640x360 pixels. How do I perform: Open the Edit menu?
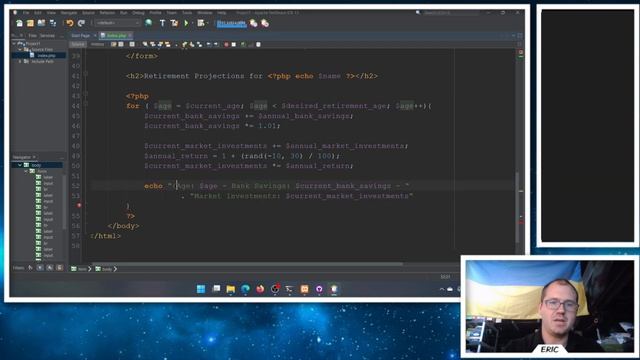[x=38, y=13]
